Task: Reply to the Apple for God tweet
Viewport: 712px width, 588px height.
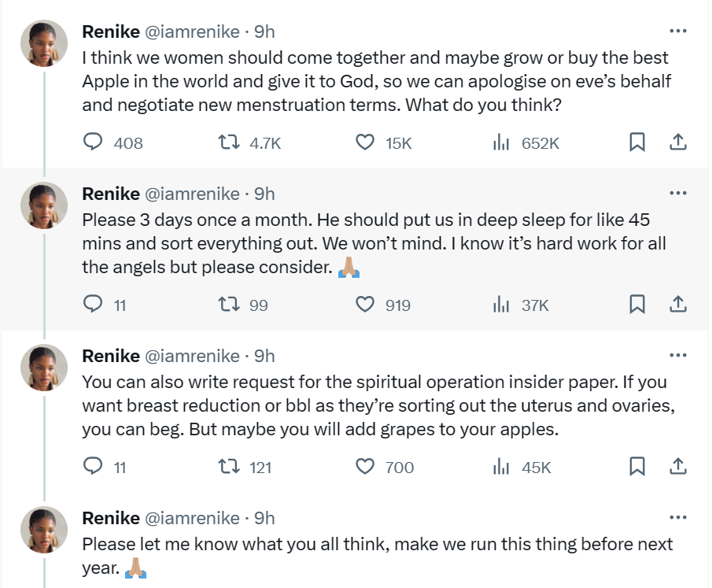Action: [94, 142]
